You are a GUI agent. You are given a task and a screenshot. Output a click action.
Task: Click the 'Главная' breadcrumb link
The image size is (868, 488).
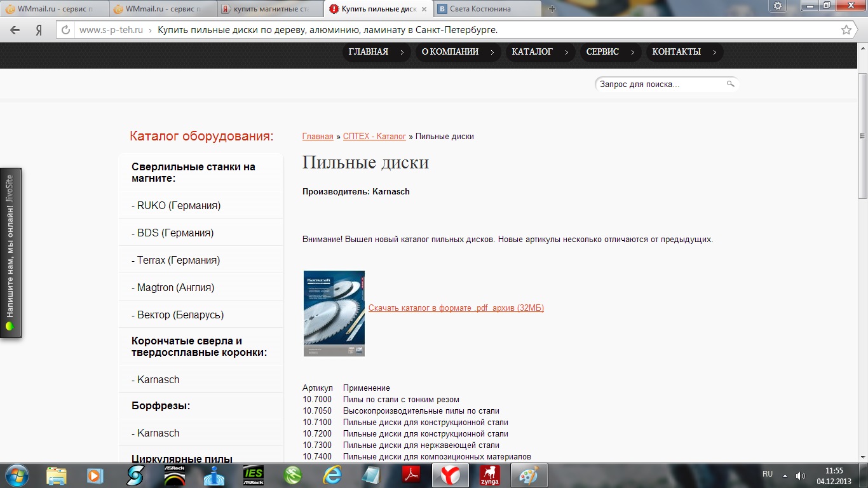318,137
